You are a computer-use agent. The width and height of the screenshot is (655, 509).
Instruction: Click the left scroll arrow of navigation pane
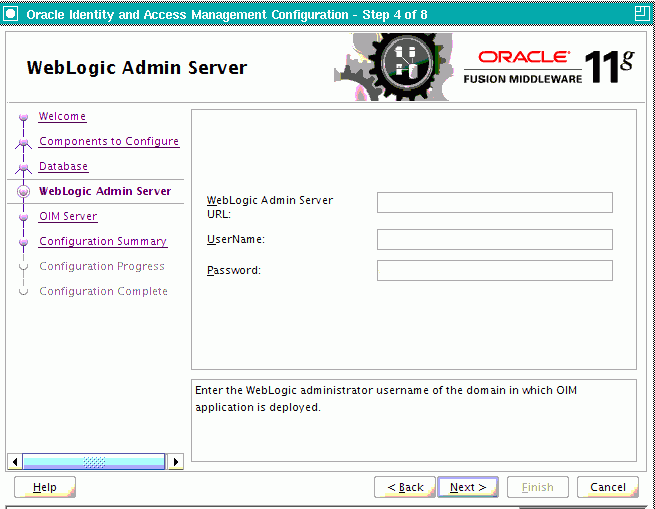coord(15,462)
